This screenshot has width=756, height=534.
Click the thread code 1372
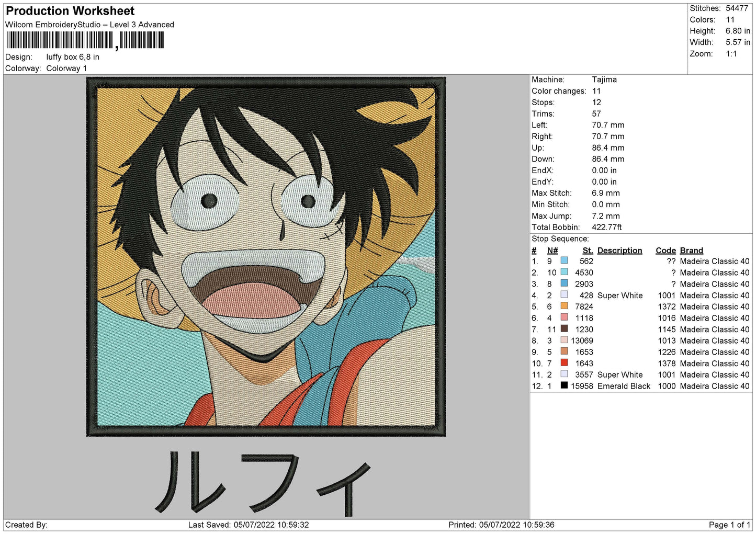(667, 306)
